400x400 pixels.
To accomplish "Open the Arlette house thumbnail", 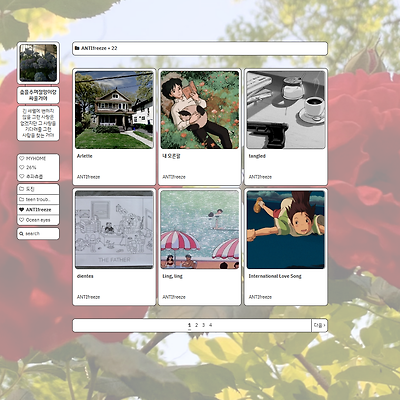I will [114, 110].
